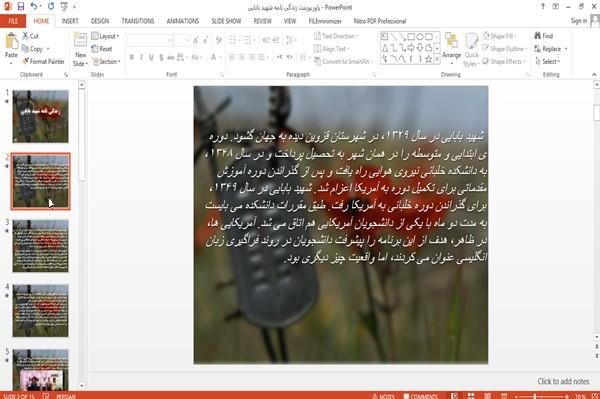This screenshot has height=399, width=600.
Task: Expand the Layout dropdown
Action: pyautogui.click(x=105, y=36)
